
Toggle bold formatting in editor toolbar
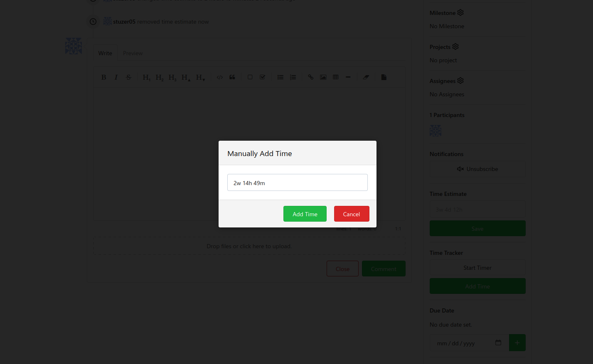click(x=104, y=77)
